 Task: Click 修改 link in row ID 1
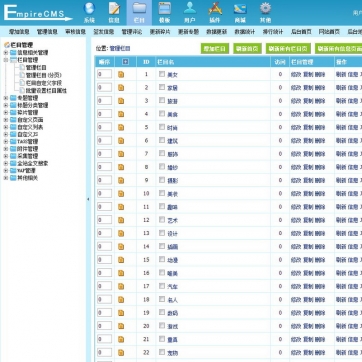point(296,74)
